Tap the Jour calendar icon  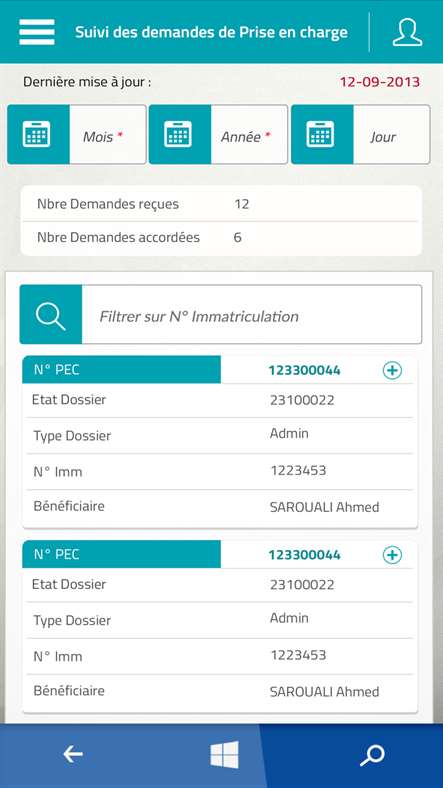(x=322, y=135)
